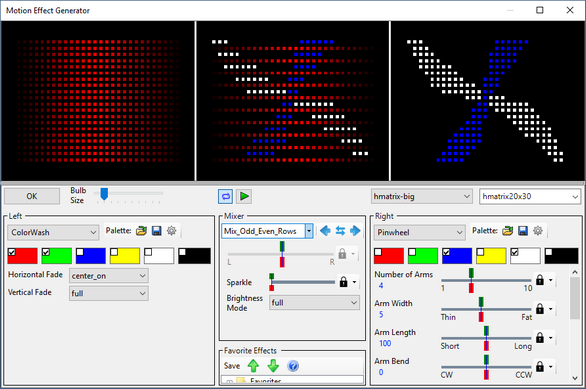
Task: Click Arm Bend value 0
Action: pyautogui.click(x=381, y=373)
